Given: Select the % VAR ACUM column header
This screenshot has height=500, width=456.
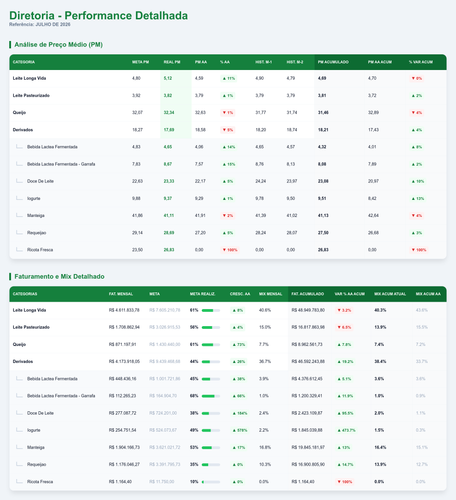Looking at the screenshot, I should click(421, 62).
